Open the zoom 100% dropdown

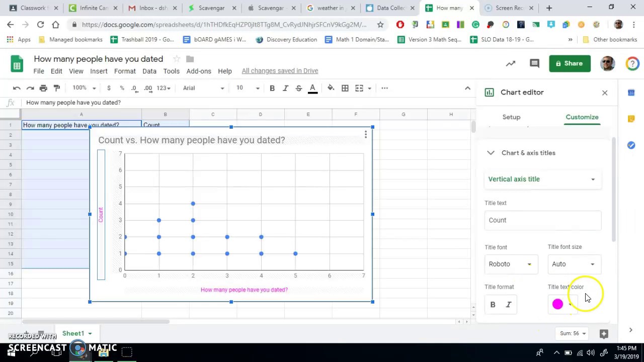click(x=84, y=88)
